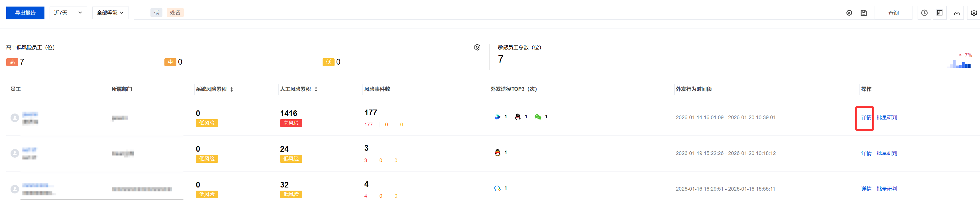
Task: Open the 全部等级 level dropdown
Action: pos(110,13)
